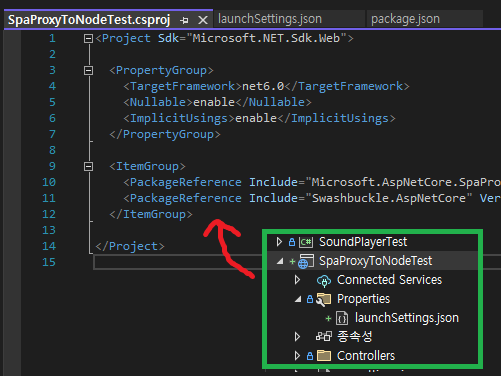Image resolution: width=501 pixels, height=376 pixels.
Task: Select the Controllers folder
Action: click(x=366, y=356)
